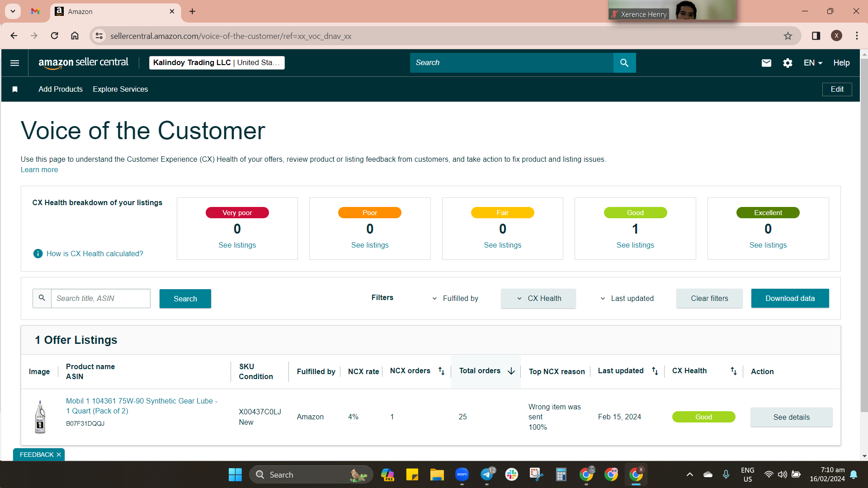Click the top Seller Central search field
868x488 pixels.
[x=512, y=63]
